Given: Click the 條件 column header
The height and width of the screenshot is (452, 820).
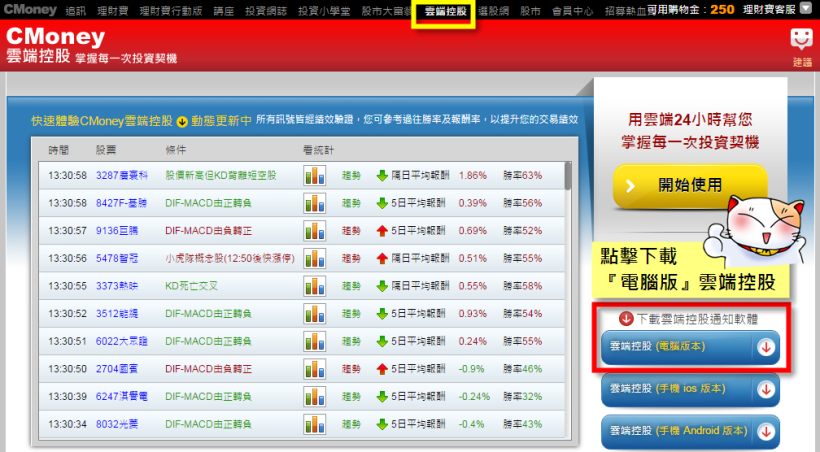Looking at the screenshot, I should tap(176, 150).
